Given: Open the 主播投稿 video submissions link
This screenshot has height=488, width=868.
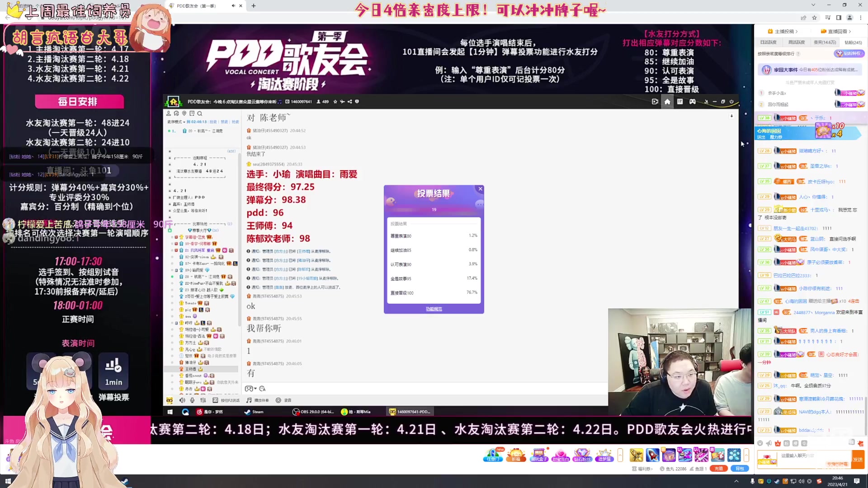Looking at the screenshot, I should pos(783,31).
